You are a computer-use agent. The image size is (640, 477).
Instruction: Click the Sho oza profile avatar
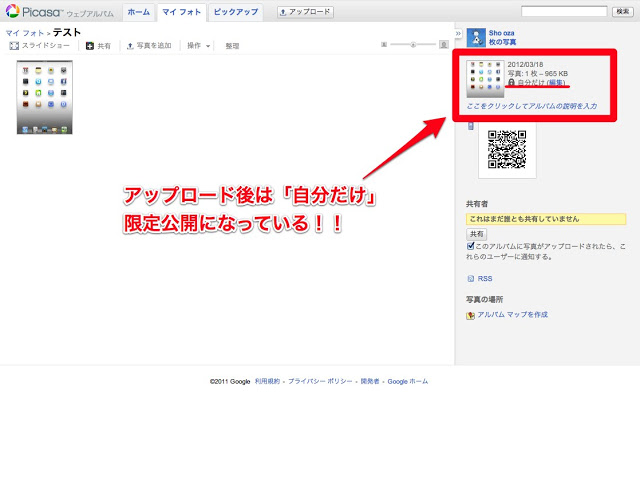(x=474, y=37)
